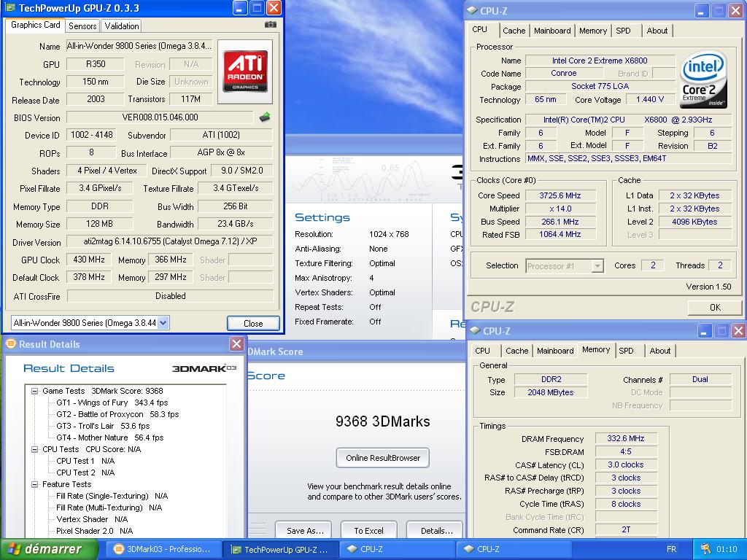Screen dimensions: 747x560
Task: Click the ATI Radeon logo in GPU-Z
Action: point(245,72)
